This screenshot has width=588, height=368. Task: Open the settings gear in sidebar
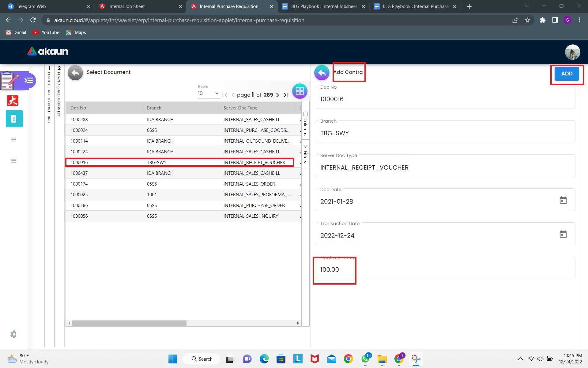click(13, 334)
